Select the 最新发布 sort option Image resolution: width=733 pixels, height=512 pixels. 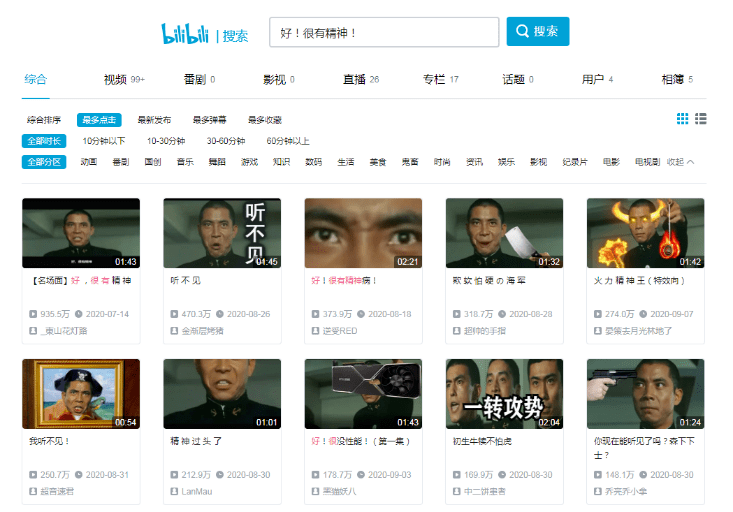tap(154, 120)
